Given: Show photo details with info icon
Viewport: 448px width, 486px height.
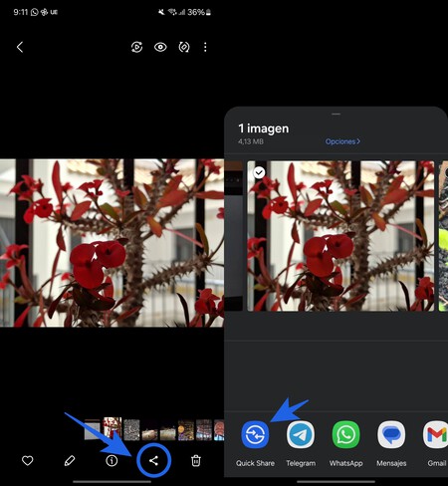Looking at the screenshot, I should [112, 461].
